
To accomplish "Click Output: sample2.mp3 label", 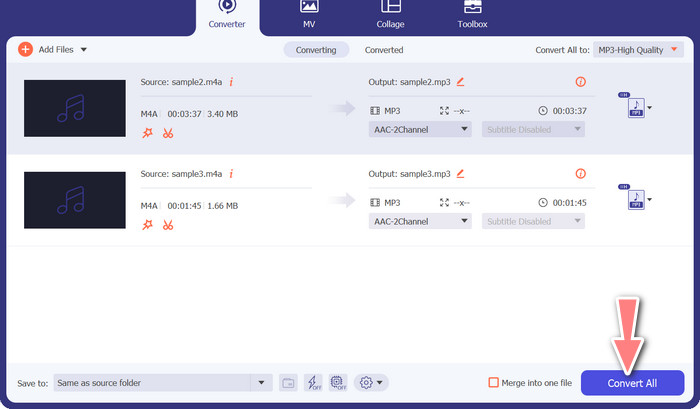I will click(409, 82).
